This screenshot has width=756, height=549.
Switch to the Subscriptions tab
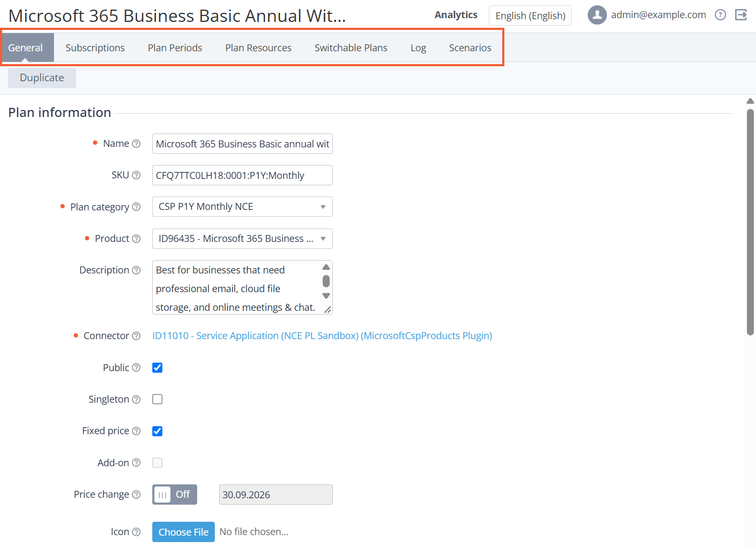tap(95, 48)
